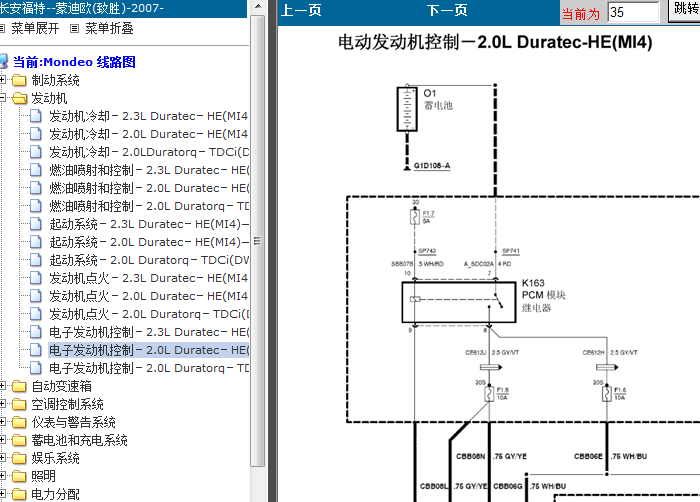Click the document icon for 发动机冷却-2.3L Duratec
The height and width of the screenshot is (502, 700).
(36, 116)
